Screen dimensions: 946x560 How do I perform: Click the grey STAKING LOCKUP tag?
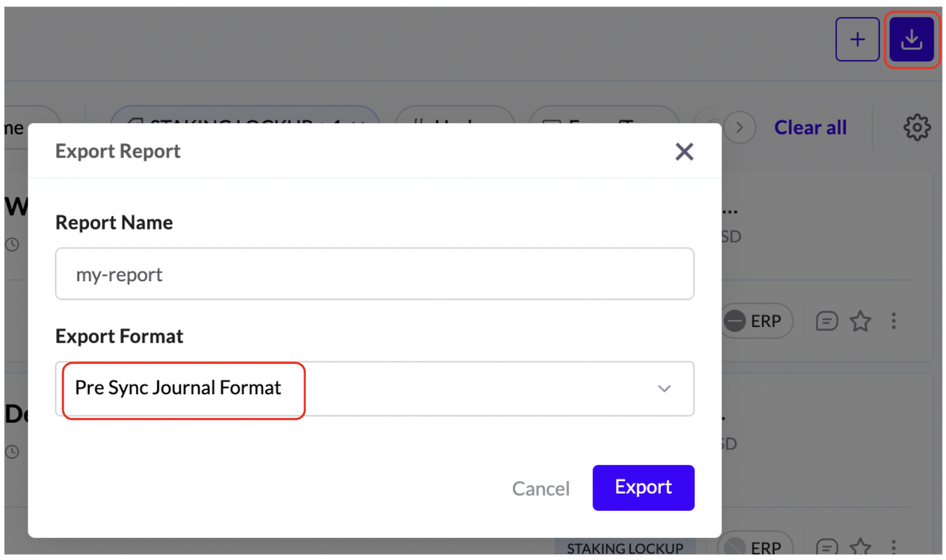coord(624,547)
